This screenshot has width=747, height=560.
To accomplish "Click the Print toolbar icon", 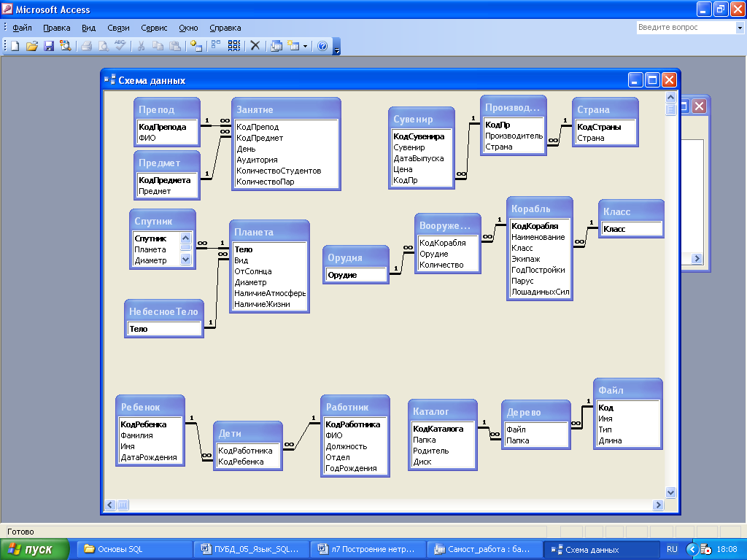I will (x=86, y=46).
